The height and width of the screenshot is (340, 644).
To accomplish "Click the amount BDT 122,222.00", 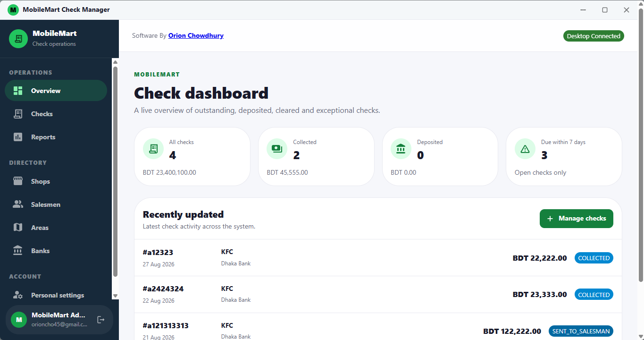I will point(512,331).
